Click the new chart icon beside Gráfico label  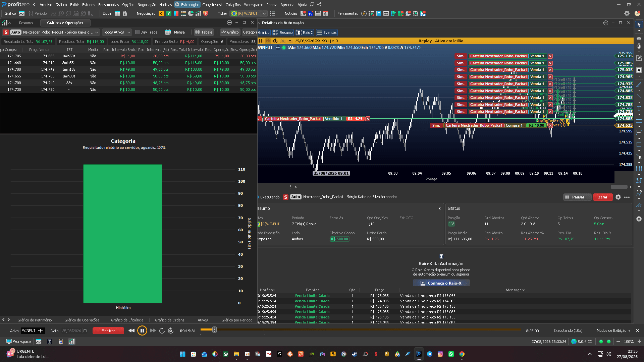22,13
